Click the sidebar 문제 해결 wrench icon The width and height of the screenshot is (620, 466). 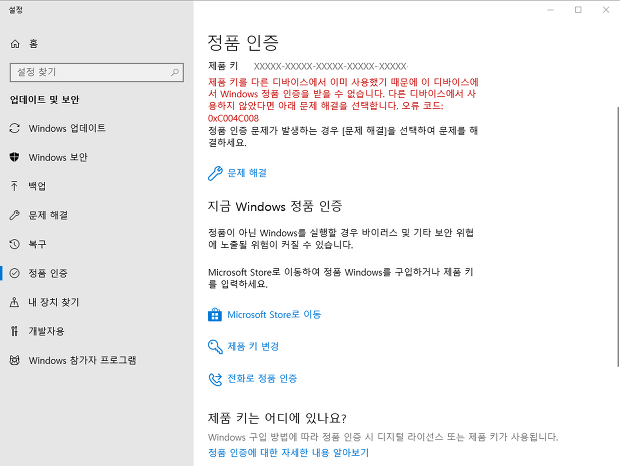pos(15,215)
